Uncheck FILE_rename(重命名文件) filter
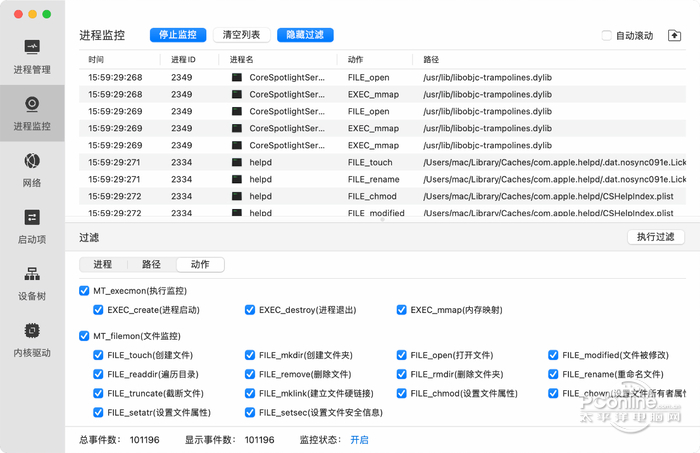The width and height of the screenshot is (700, 453). [x=553, y=374]
